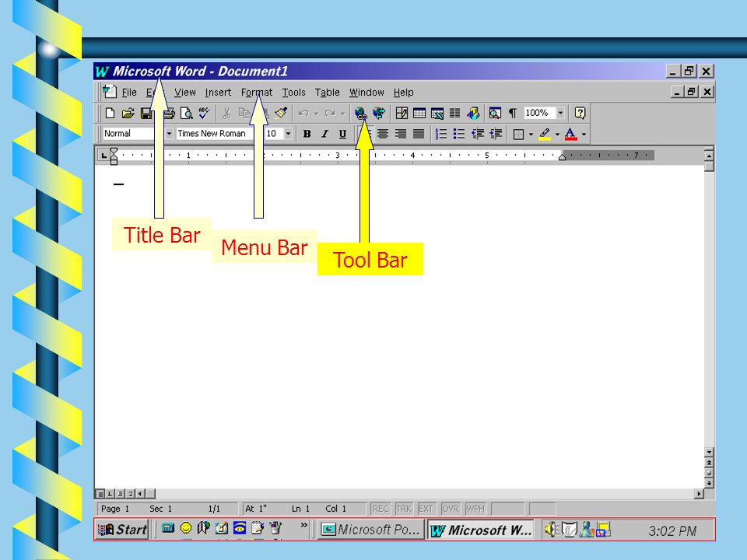Click the Increase Indent icon
The image size is (747, 560).
tap(496, 134)
